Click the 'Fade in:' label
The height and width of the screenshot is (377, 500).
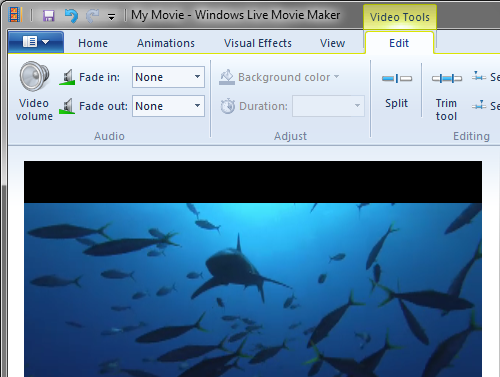point(99,77)
